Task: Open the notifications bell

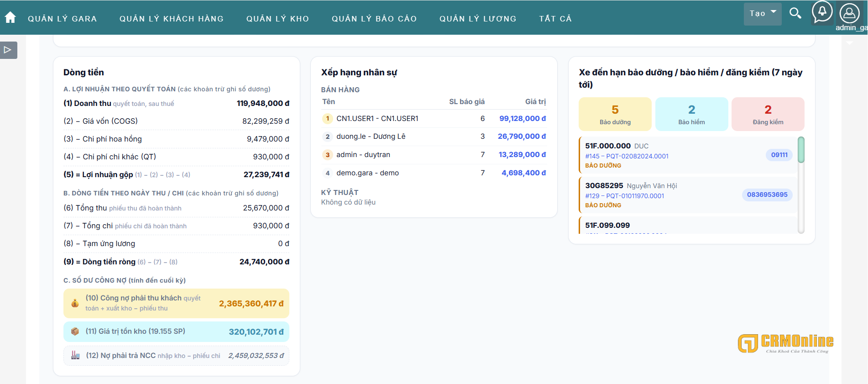Action: click(x=822, y=12)
